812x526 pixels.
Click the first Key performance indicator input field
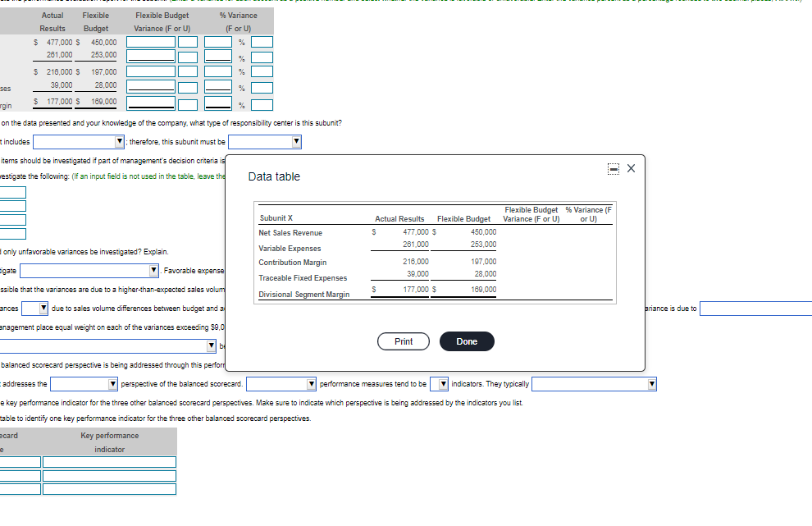pos(108,461)
